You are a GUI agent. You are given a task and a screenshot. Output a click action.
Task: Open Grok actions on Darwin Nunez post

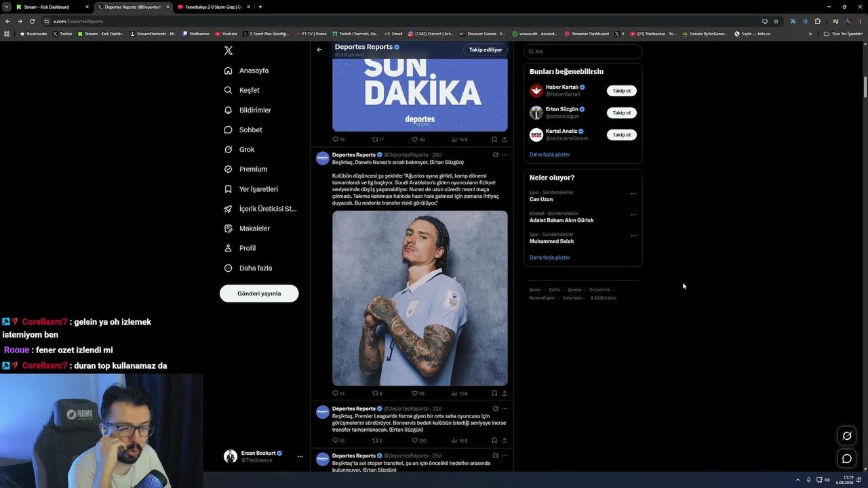496,155
